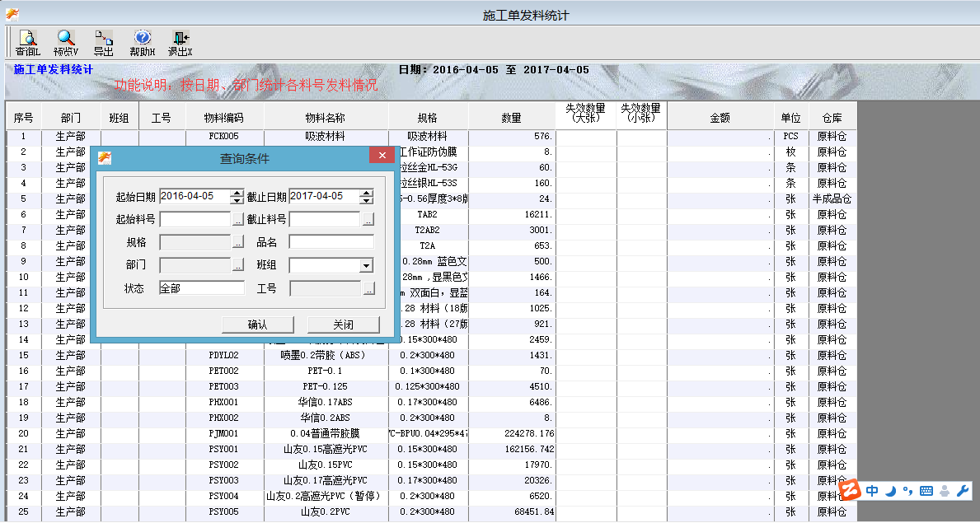Click the 状态 field showing 全部
This screenshot has height=523, width=980.
202,288
